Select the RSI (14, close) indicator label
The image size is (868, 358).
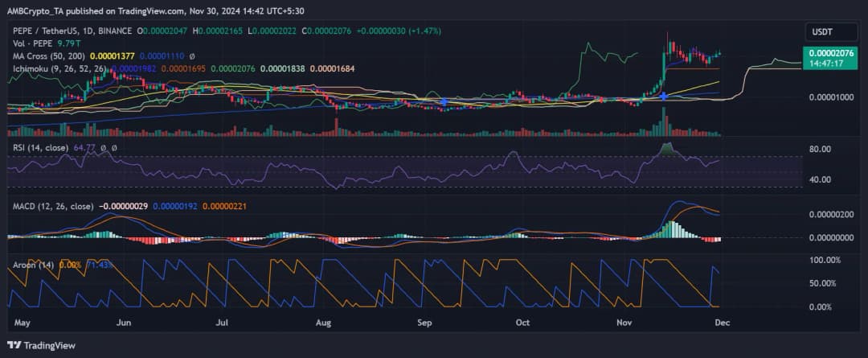pyautogui.click(x=39, y=148)
